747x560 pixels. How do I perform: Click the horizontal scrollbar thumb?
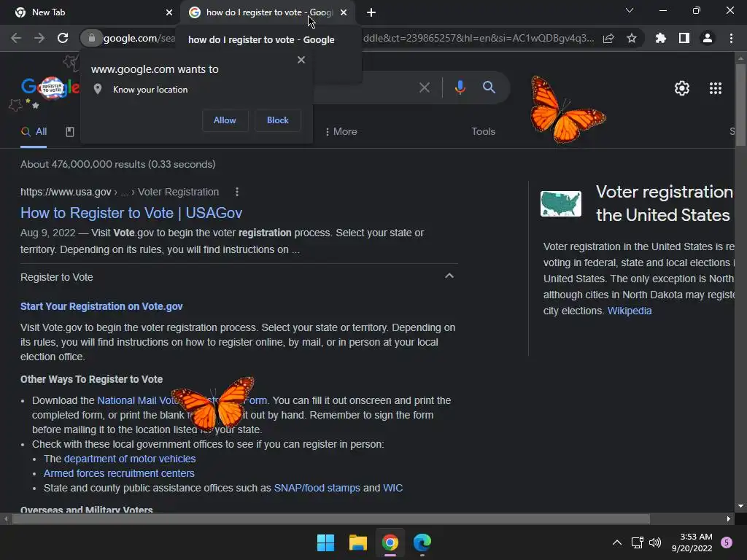tap(331, 518)
